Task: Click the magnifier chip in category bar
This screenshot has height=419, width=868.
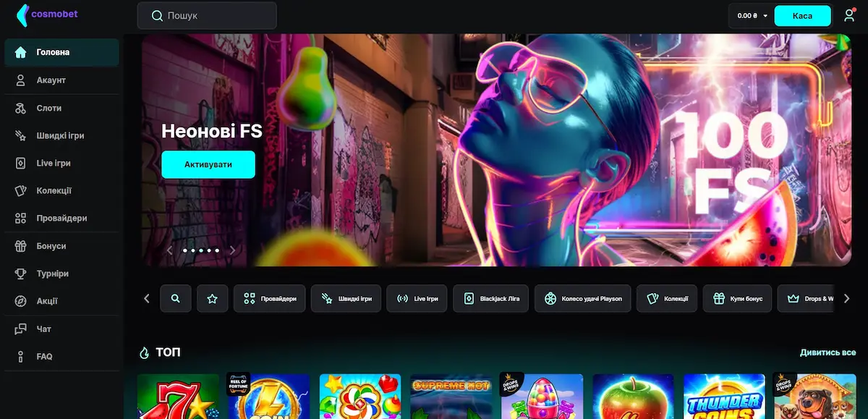Action: (176, 298)
